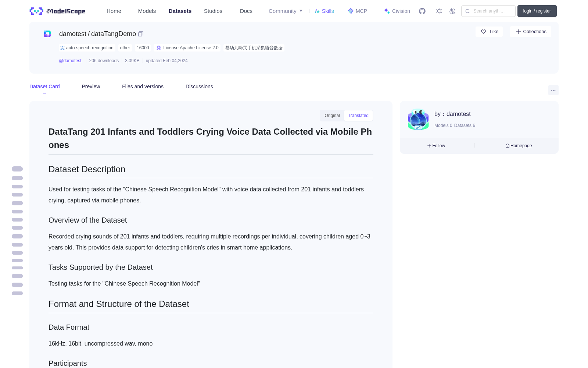
Task: Click the Apache License 2.0 tag
Action: pyautogui.click(x=187, y=48)
